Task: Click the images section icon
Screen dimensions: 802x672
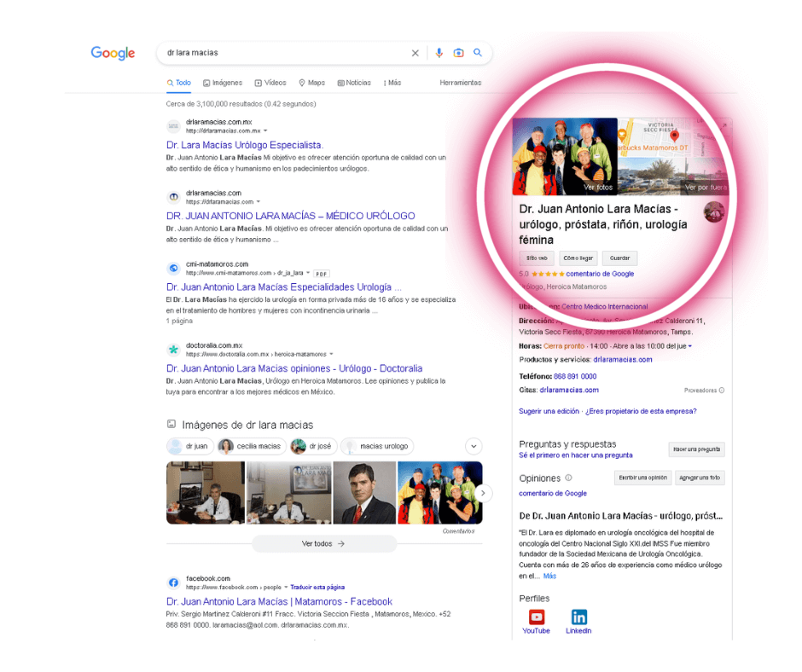Action: 171,424
